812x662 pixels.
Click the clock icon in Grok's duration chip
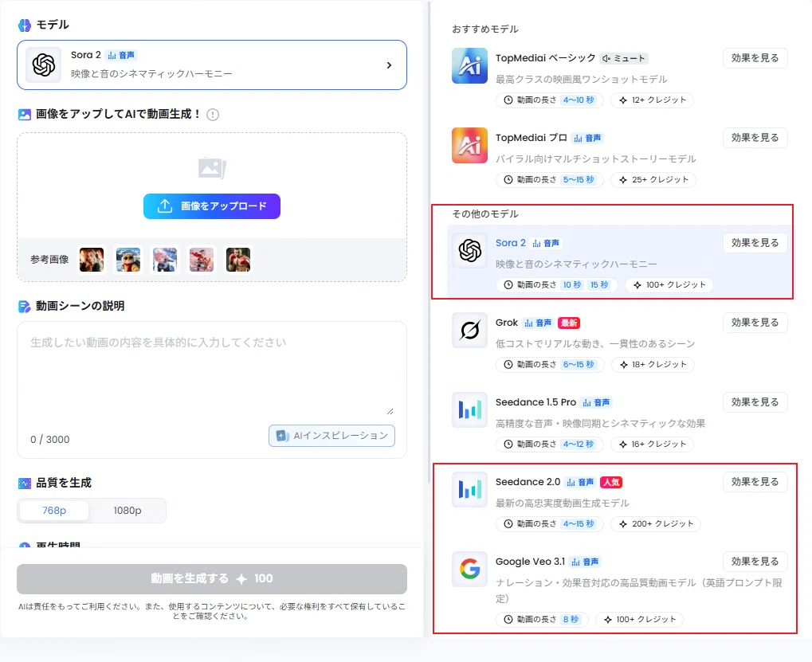508,364
